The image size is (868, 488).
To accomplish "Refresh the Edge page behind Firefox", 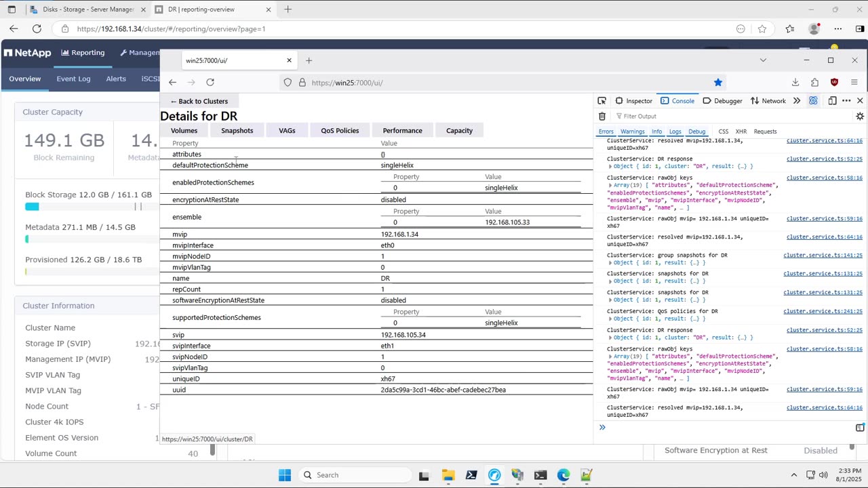I will [37, 28].
